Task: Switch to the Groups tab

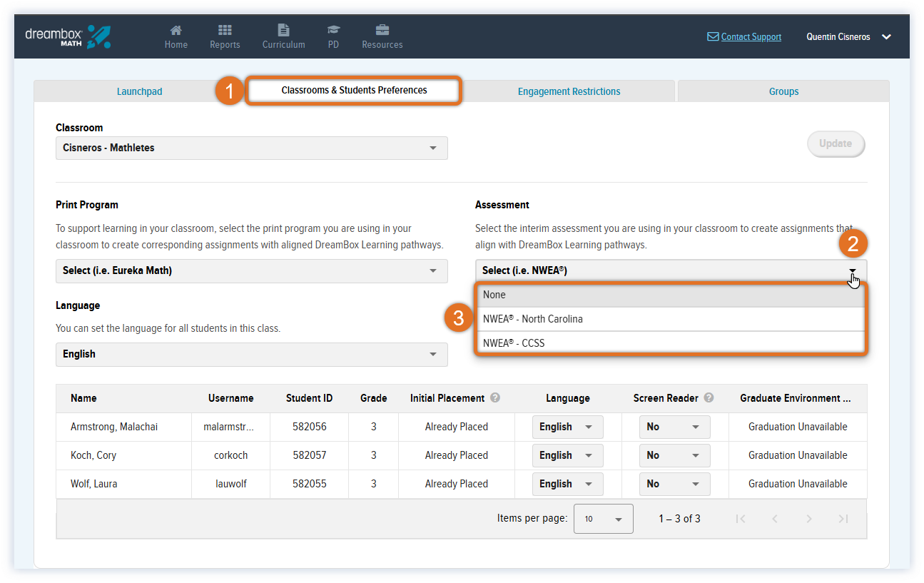Action: click(783, 91)
